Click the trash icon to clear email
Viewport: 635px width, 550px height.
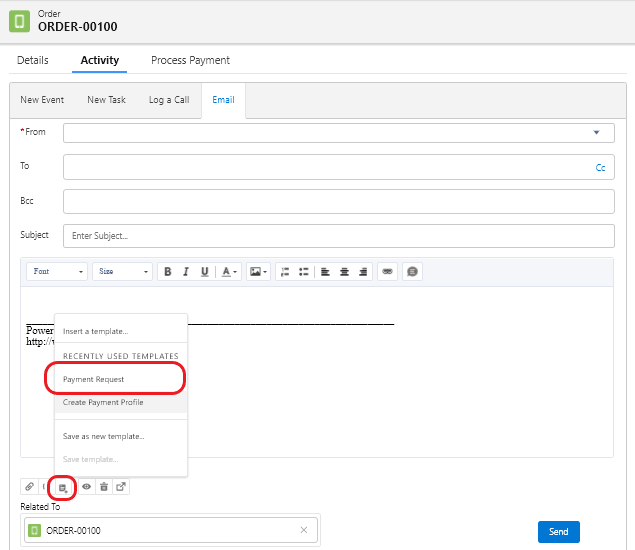(103, 487)
